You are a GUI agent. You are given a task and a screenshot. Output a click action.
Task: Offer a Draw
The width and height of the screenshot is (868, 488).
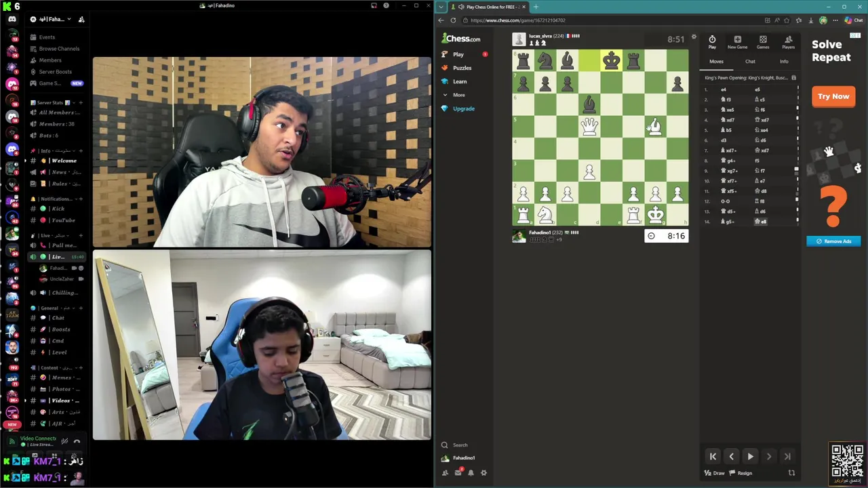715,473
